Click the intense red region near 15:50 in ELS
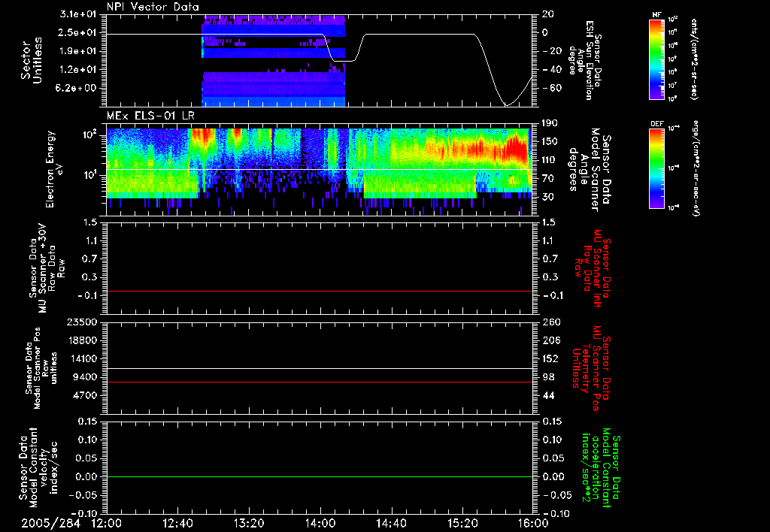Screen dimensions: 770x532 click(x=516, y=148)
